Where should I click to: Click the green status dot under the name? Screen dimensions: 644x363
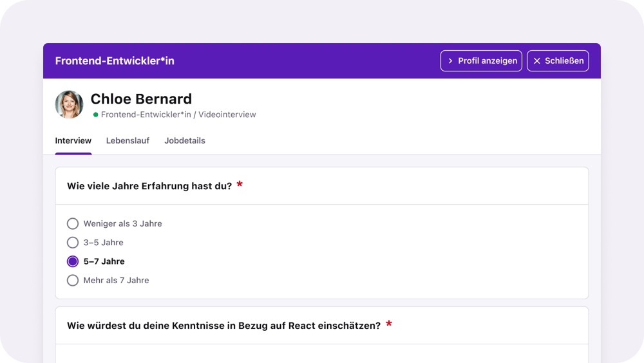click(96, 115)
